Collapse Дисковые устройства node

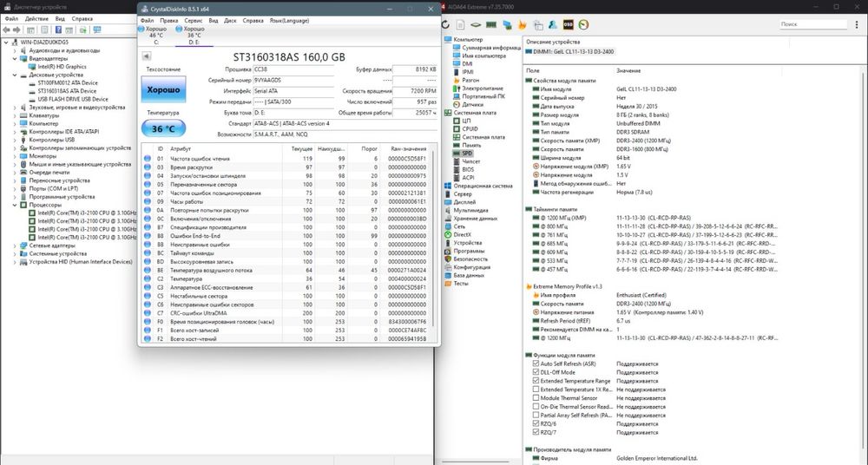[15, 75]
